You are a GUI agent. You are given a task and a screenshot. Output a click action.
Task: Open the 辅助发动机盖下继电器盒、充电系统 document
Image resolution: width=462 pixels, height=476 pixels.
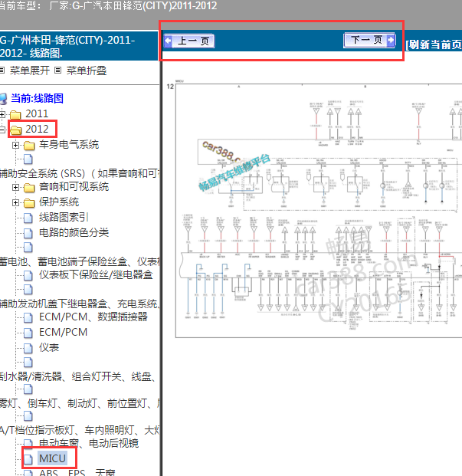pos(80,304)
